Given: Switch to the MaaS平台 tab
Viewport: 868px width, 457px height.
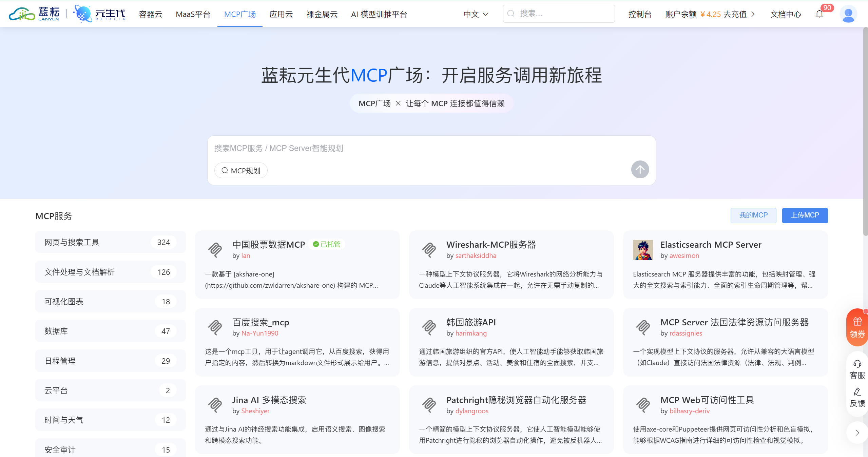Looking at the screenshot, I should [x=193, y=14].
